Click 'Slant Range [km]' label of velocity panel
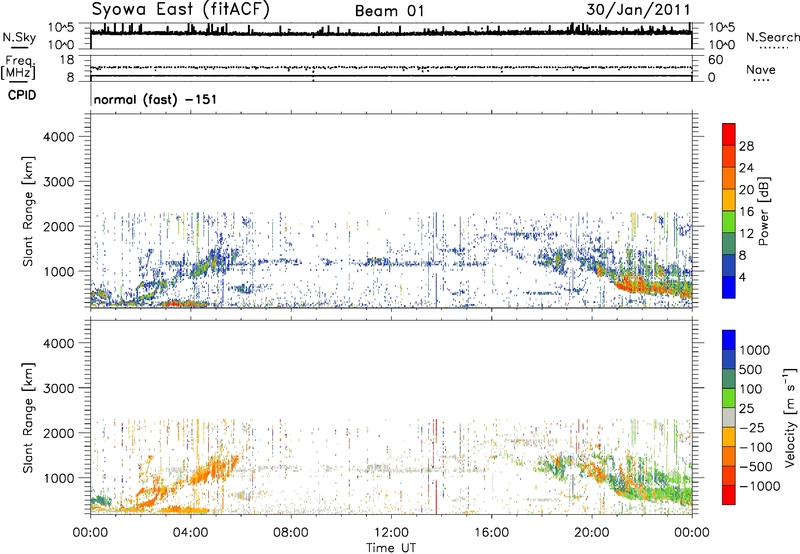 (28, 417)
